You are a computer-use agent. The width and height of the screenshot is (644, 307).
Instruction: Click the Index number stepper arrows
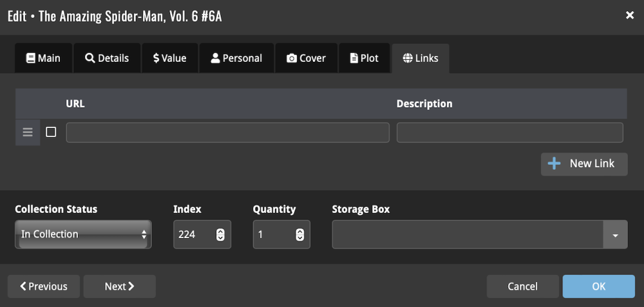click(x=220, y=235)
